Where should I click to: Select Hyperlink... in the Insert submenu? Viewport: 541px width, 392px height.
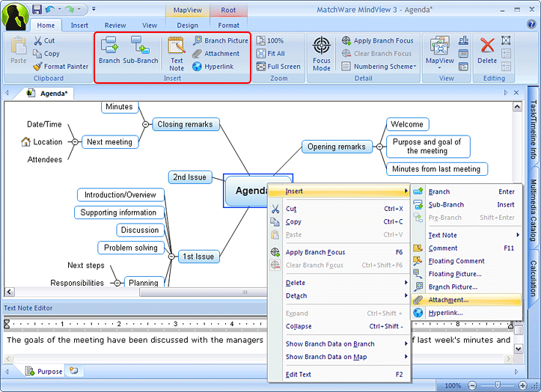pos(466,313)
